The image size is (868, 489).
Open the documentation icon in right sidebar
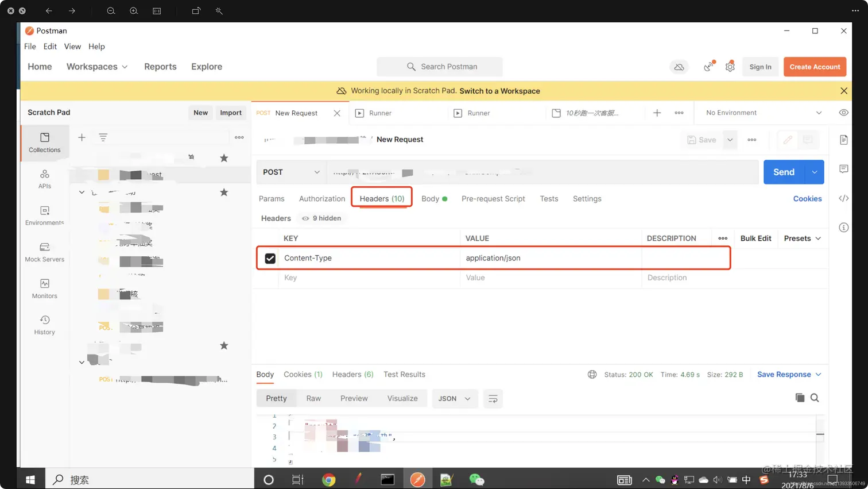(x=843, y=140)
